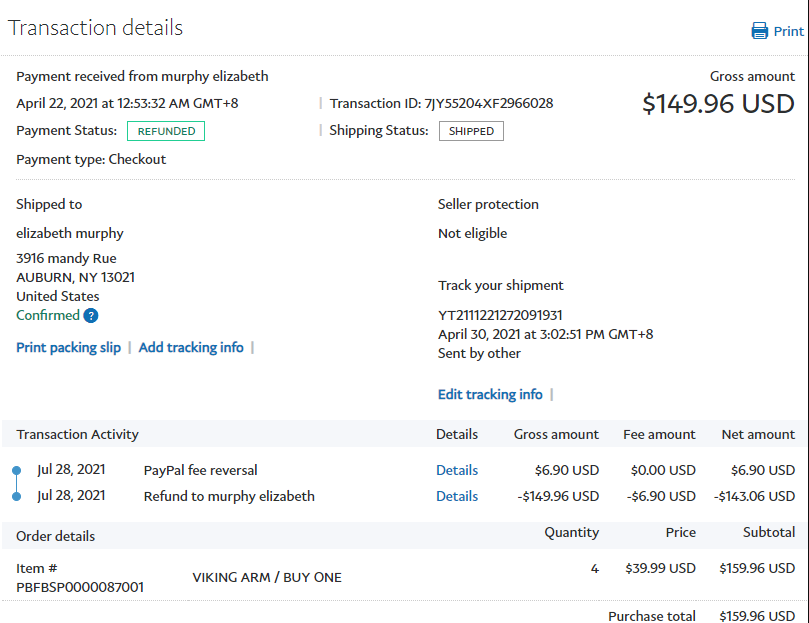Click tracking number YT2111221272091931
809x623 pixels.
(x=500, y=315)
